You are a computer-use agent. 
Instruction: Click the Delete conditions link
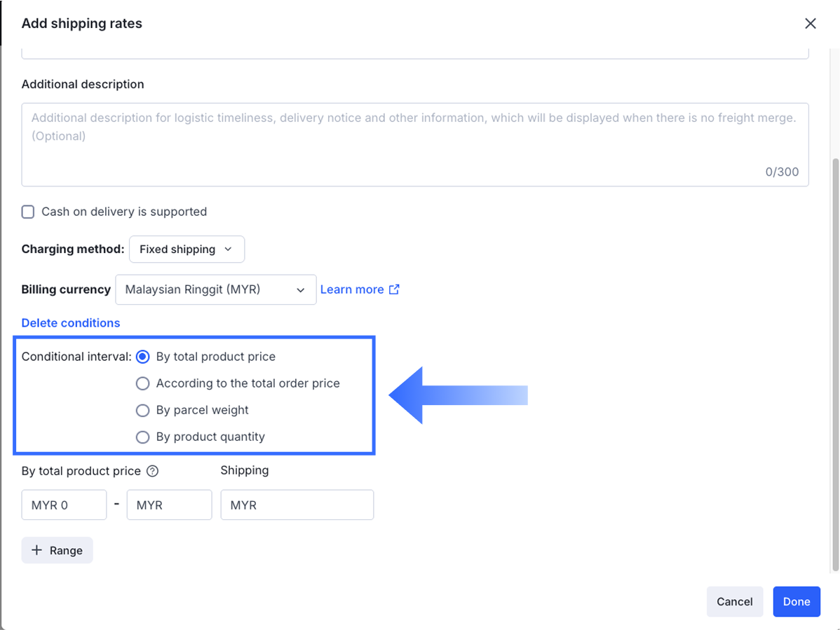pos(71,323)
